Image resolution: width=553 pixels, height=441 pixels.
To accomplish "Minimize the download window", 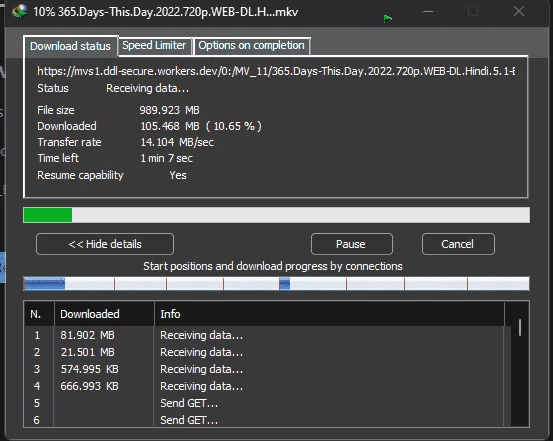I will coord(428,11).
